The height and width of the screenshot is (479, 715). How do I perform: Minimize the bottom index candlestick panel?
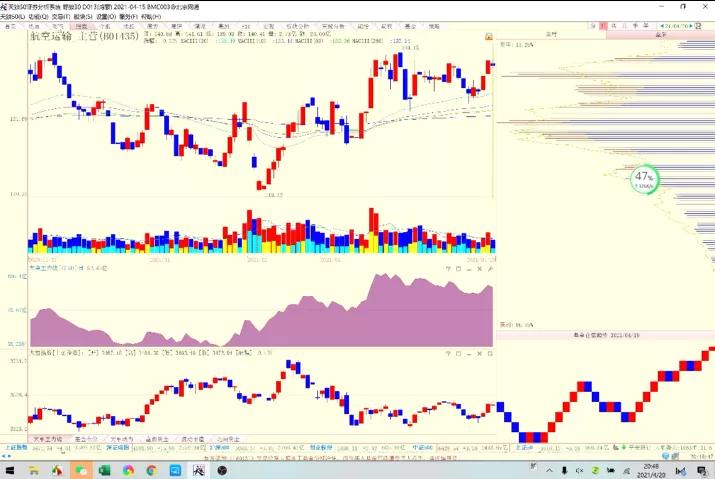(469, 354)
